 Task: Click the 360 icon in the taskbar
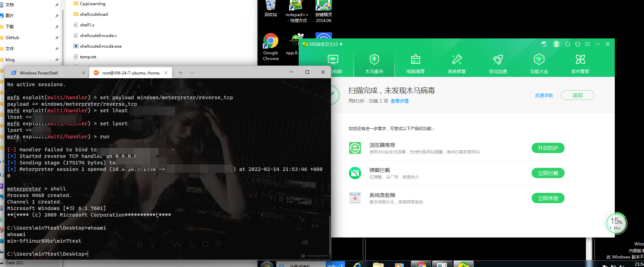point(464,265)
